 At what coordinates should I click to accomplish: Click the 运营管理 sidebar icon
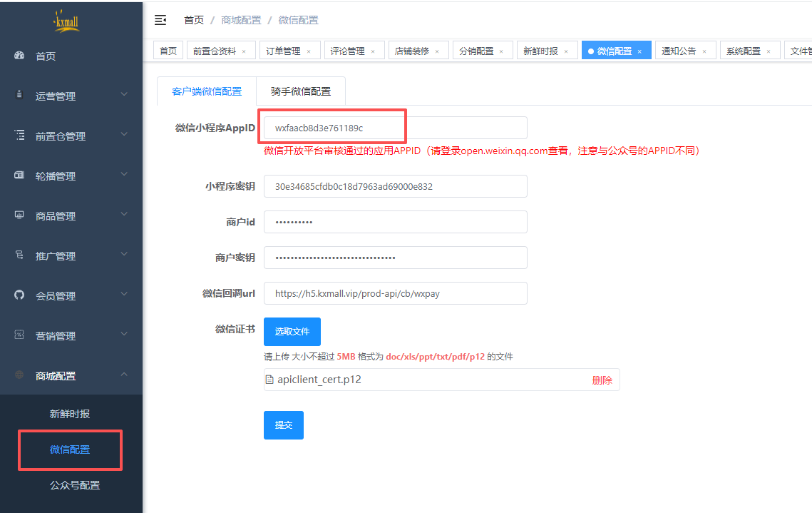(x=20, y=96)
